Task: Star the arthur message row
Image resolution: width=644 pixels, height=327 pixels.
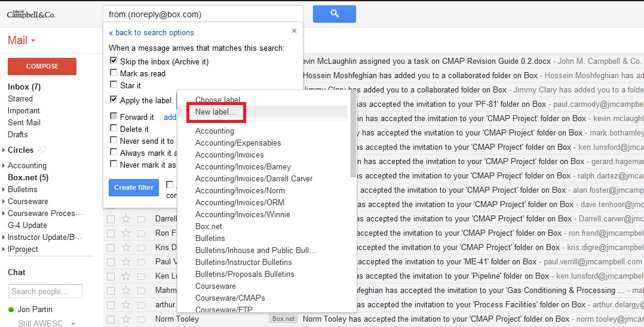Action: 126,305
